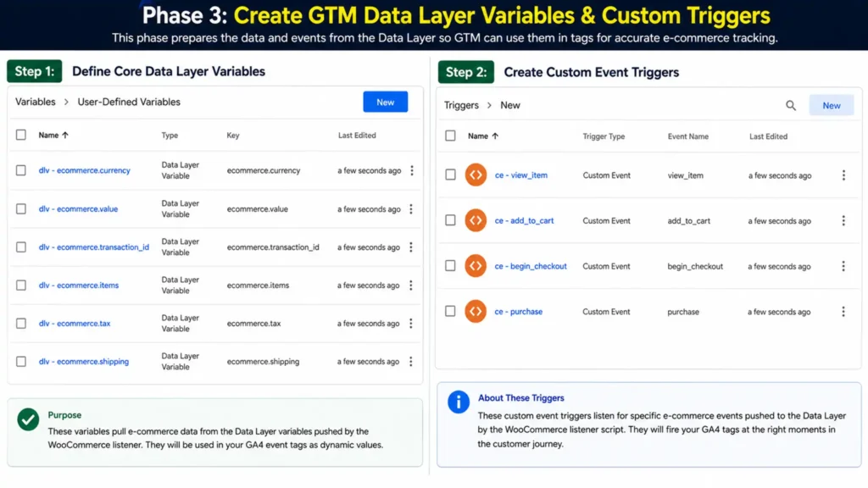Open the ce - view_item trigger
Viewport: 868px width, 488px height.
tap(521, 175)
